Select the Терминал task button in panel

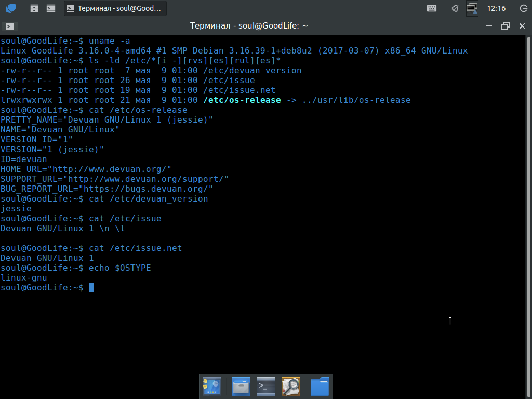coord(115,8)
